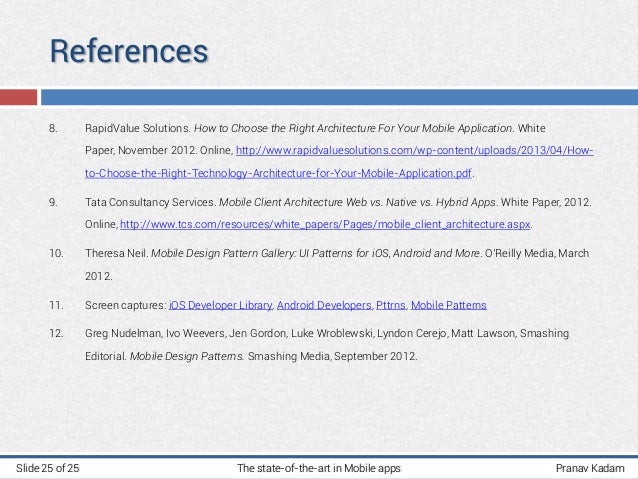
Task: Click 'Mobile Client Architecture Web vs. Native' title
Action: point(321,202)
